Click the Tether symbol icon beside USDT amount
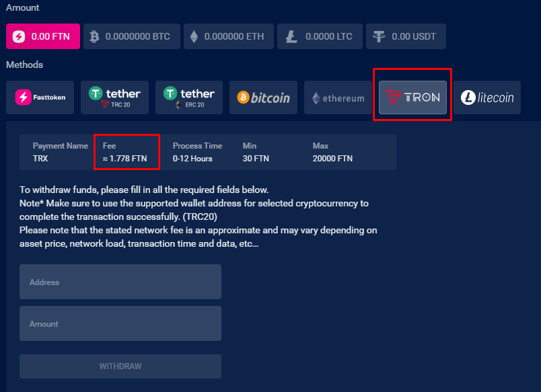Image resolution: width=541 pixels, height=392 pixels. [379, 36]
